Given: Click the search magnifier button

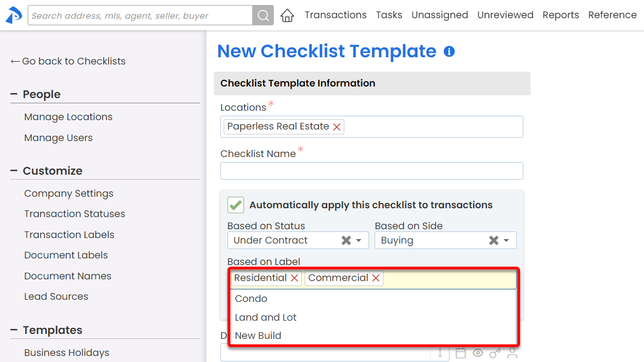Looking at the screenshot, I should tap(263, 15).
